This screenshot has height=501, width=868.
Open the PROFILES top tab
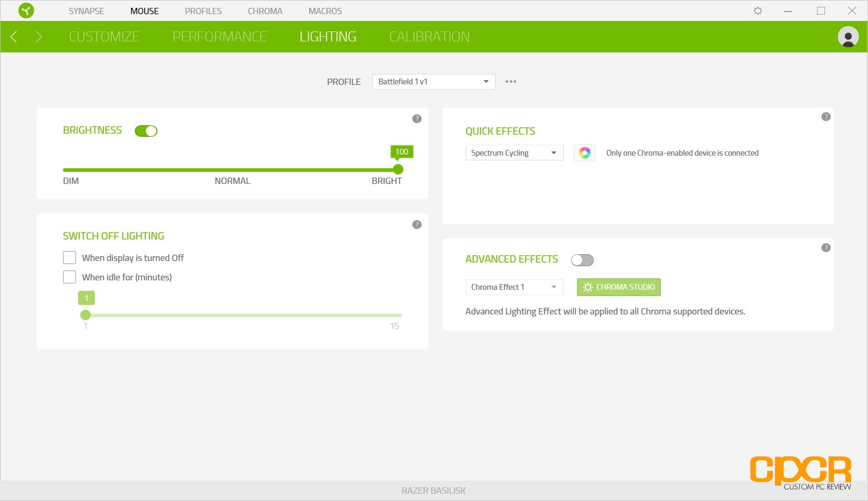click(203, 11)
